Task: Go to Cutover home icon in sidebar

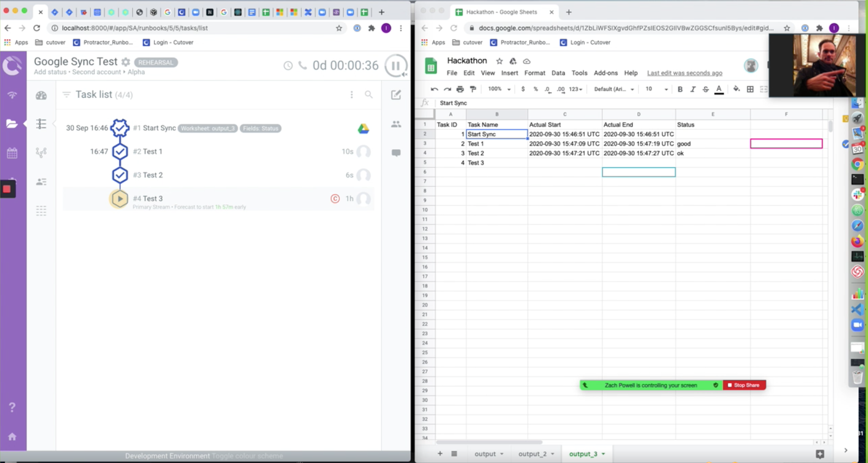Action: pos(12,436)
